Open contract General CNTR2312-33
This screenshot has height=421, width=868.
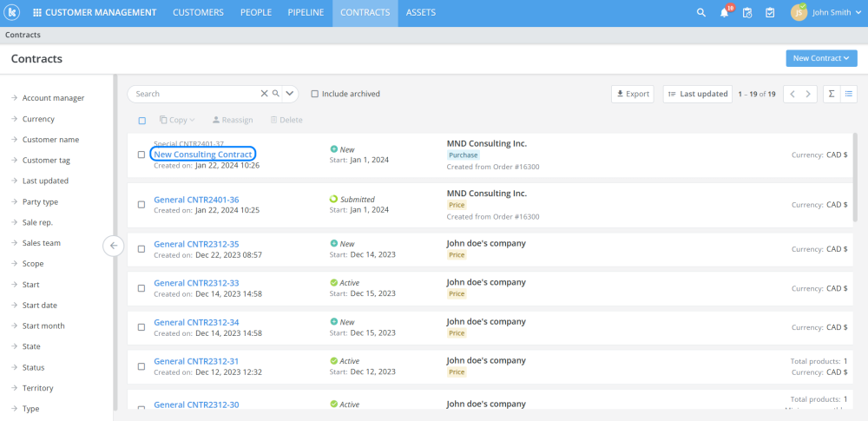click(196, 283)
